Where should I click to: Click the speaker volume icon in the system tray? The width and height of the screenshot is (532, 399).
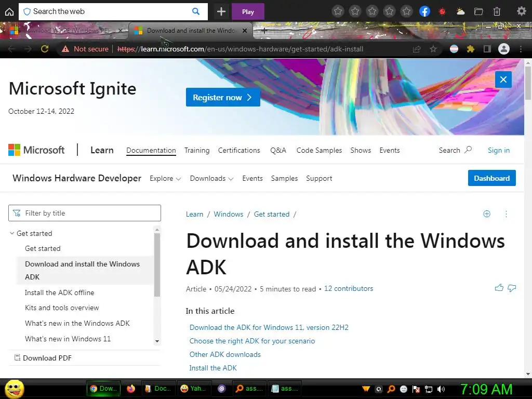[441, 389]
